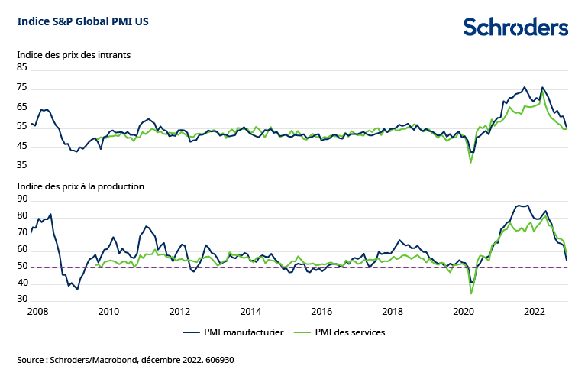Click the dark blue line swatch in the legend

click(191, 332)
